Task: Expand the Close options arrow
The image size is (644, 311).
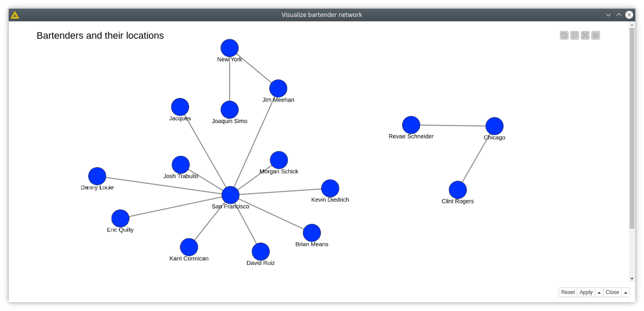Action: 626,292
